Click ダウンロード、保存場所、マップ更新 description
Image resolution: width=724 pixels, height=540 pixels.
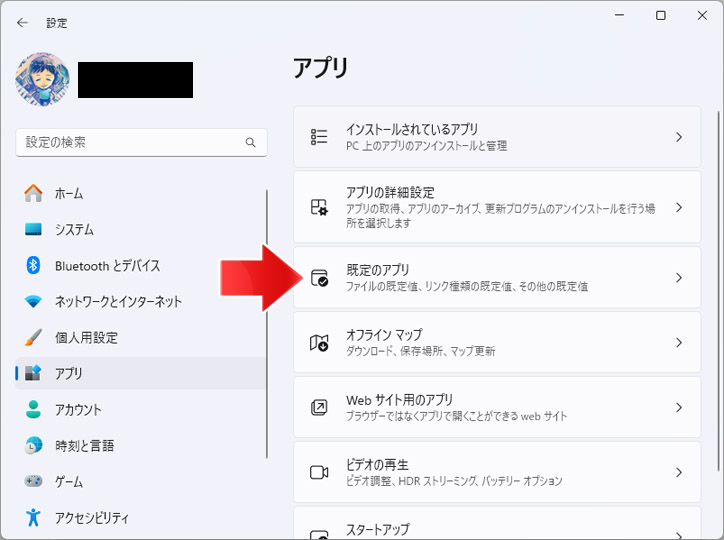point(420,351)
